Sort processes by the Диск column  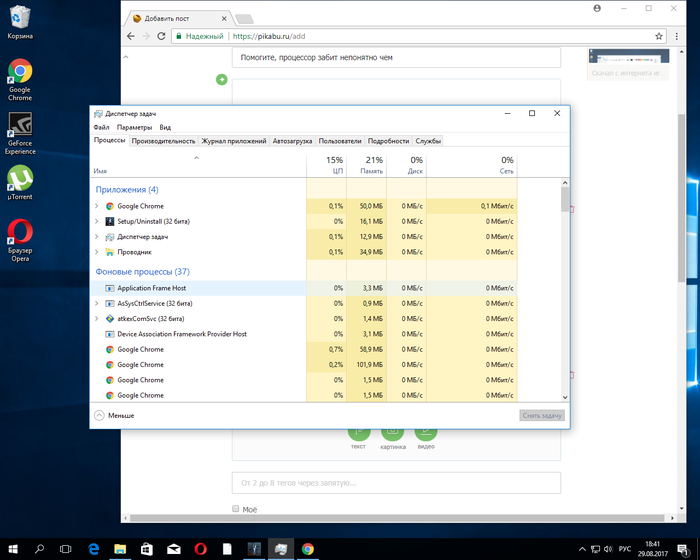(407, 165)
